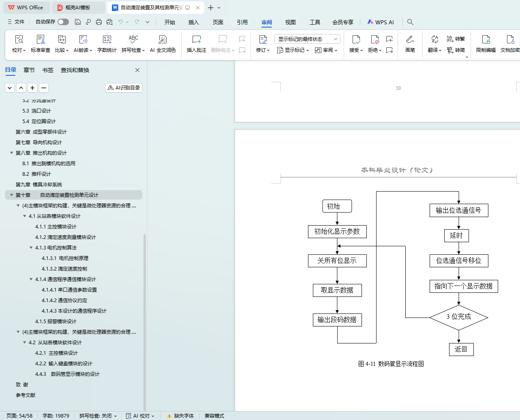Toggle the 自动保存 autosave switch
Image resolution: width=520 pixels, height=420 pixels.
click(63, 22)
